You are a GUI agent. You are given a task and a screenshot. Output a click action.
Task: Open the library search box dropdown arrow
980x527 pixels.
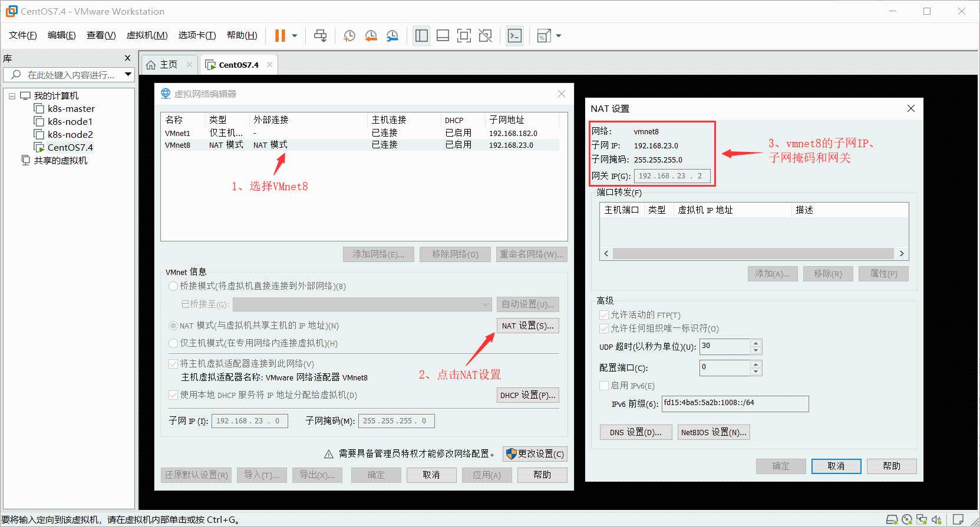click(128, 75)
